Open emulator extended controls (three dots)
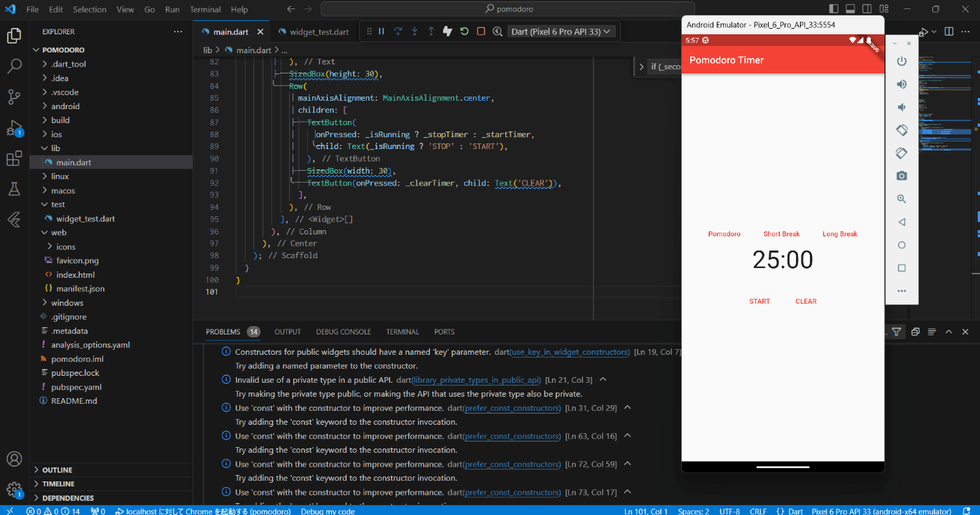The width and height of the screenshot is (980, 515). (902, 291)
